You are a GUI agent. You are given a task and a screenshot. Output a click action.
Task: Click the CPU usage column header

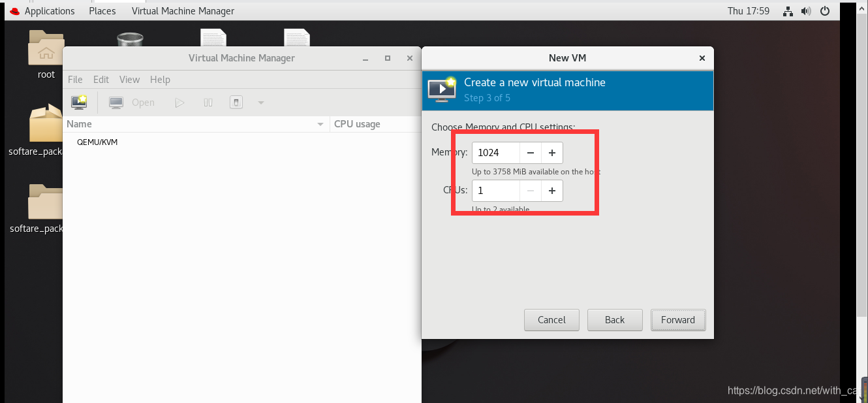[x=375, y=124]
